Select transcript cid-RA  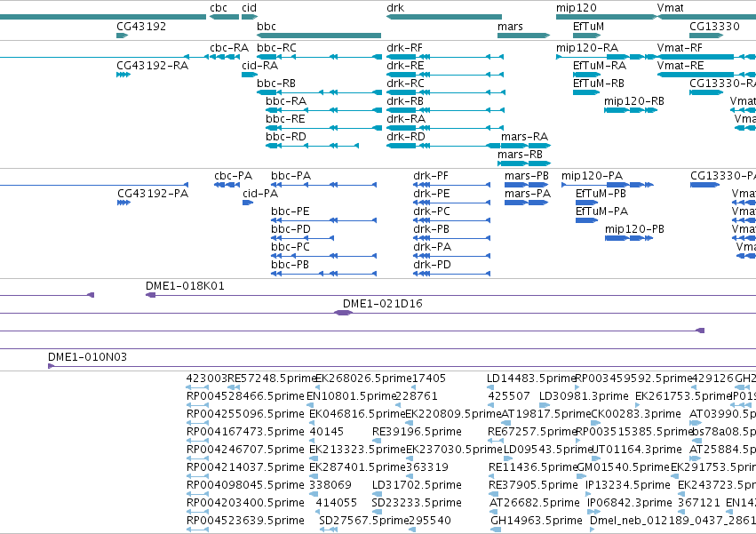click(250, 75)
